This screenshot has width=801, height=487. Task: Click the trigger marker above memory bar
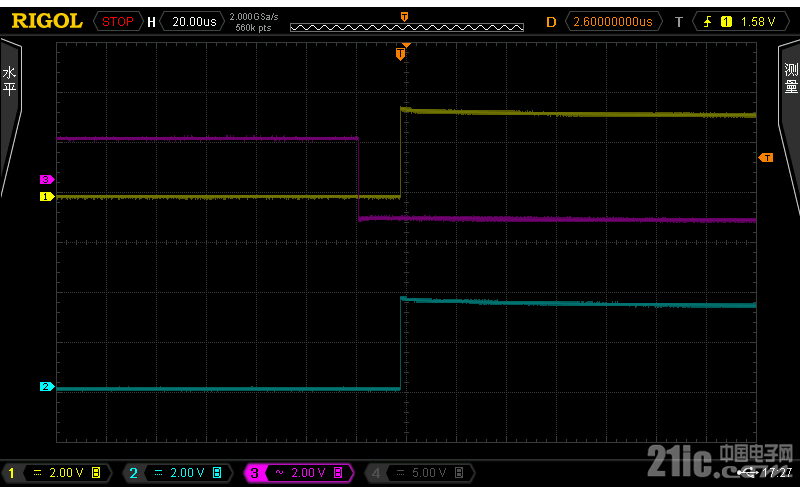(x=404, y=17)
